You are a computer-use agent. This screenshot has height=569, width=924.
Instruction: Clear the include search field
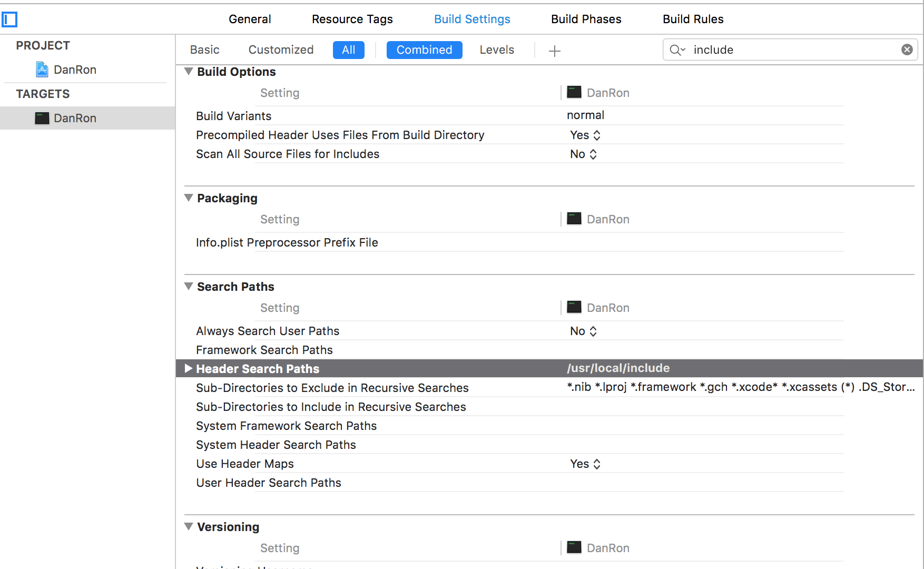point(907,50)
